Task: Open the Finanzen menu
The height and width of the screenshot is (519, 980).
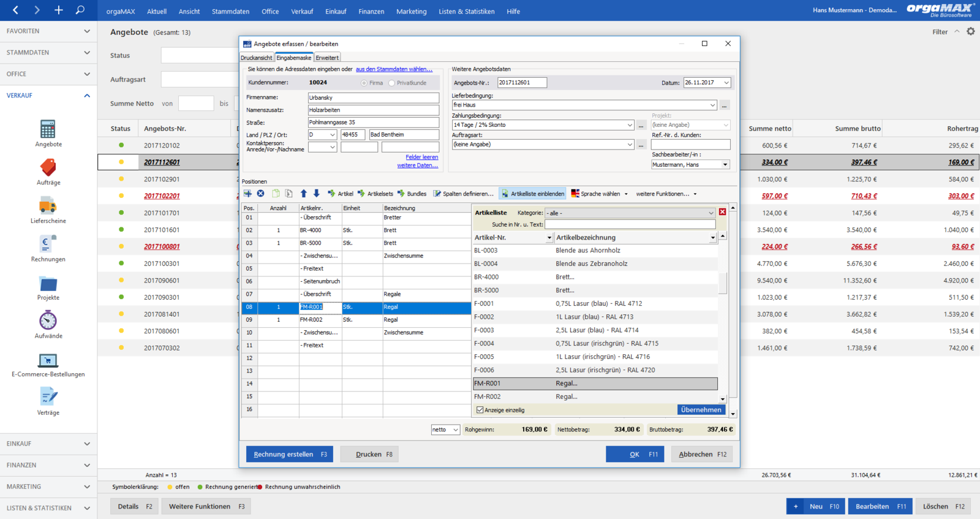Action: click(x=371, y=11)
